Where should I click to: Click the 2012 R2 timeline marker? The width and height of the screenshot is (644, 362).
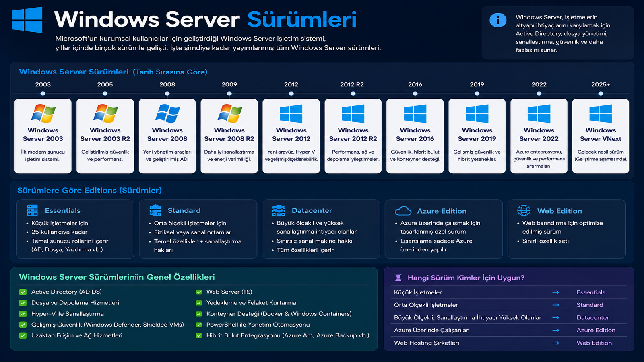point(353,93)
